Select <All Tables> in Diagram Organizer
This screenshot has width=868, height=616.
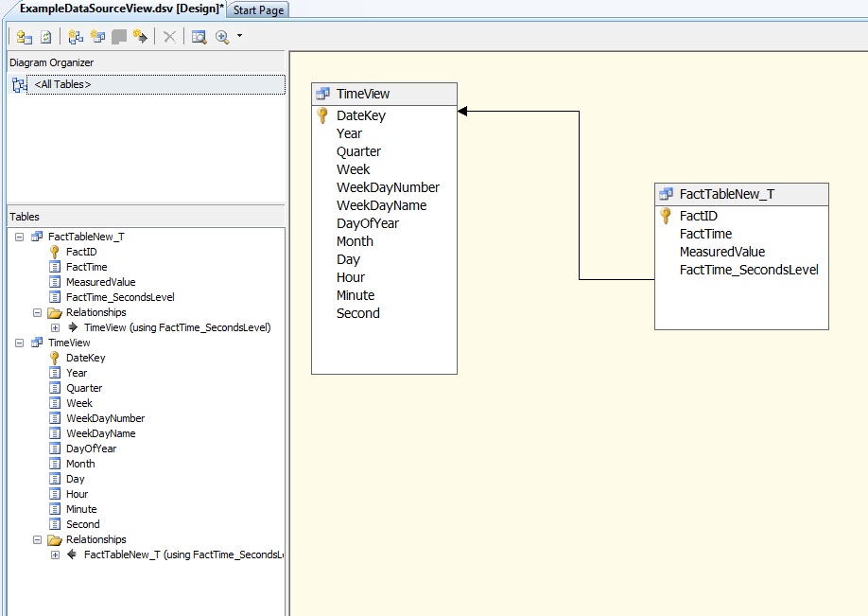62,85
